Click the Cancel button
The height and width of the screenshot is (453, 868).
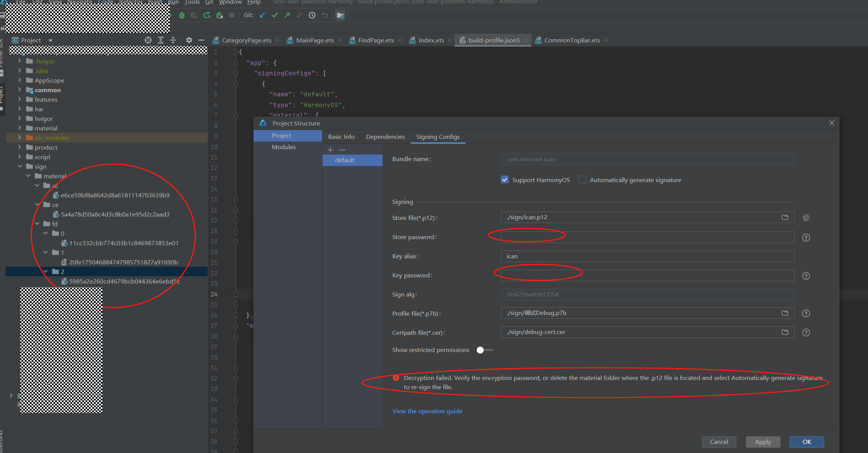tap(719, 442)
